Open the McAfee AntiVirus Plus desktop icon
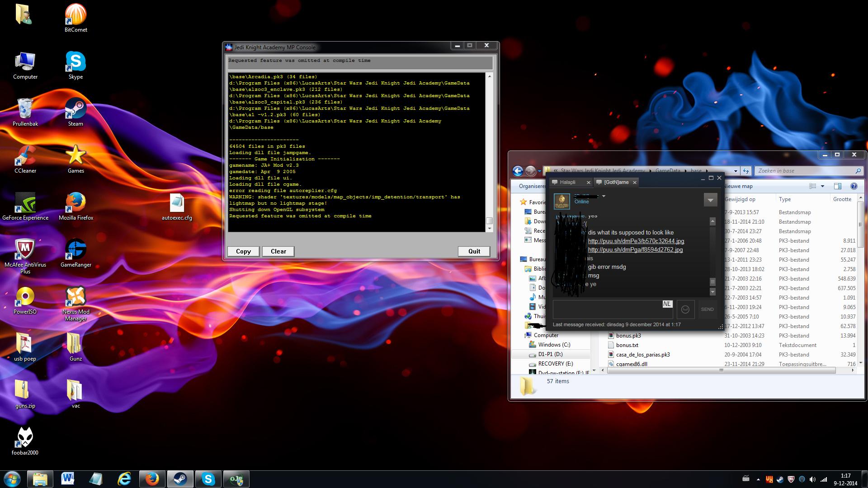868x488 pixels. coord(25,256)
